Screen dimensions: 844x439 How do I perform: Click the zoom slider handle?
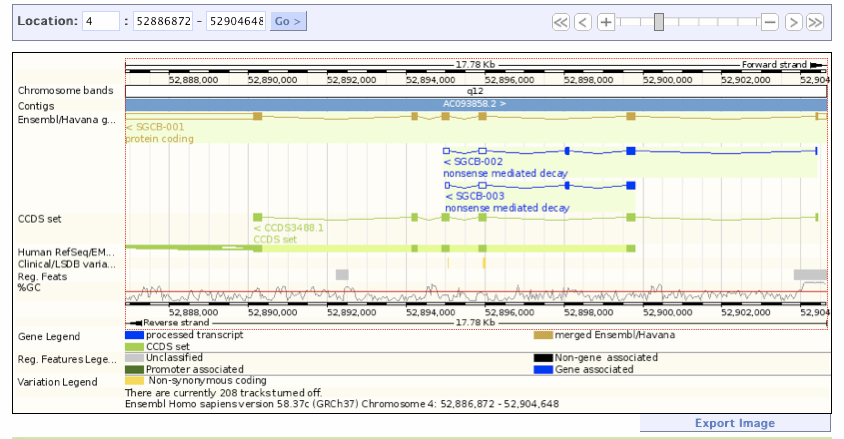pos(658,22)
